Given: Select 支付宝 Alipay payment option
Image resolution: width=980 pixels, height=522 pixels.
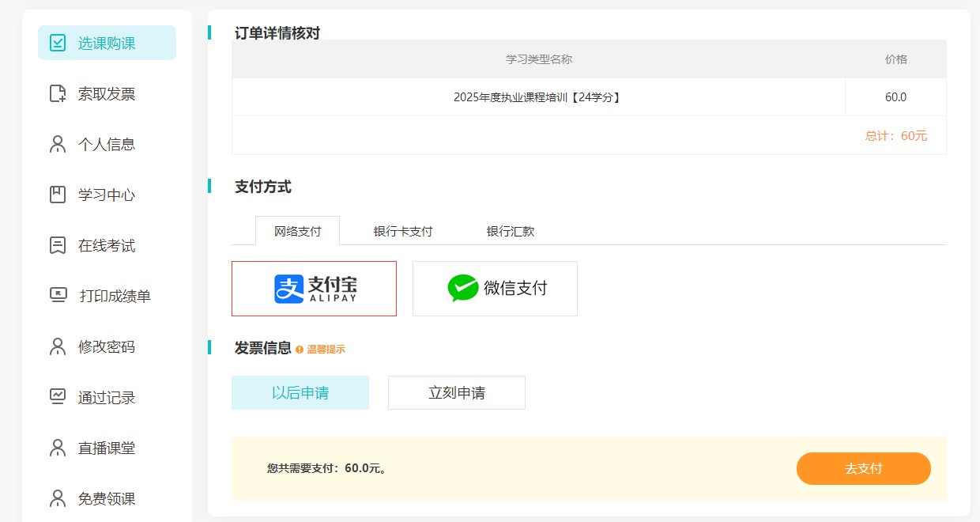Looking at the screenshot, I should (x=314, y=289).
